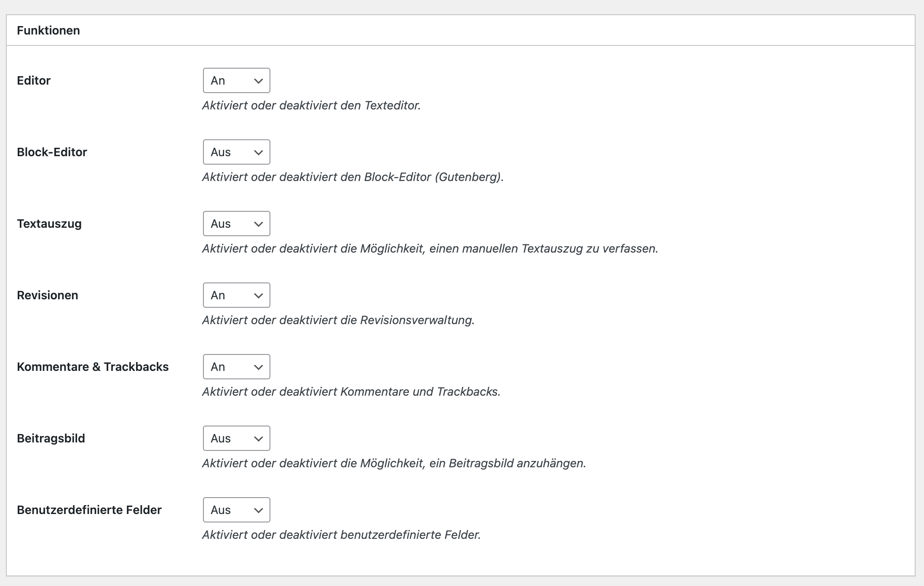Click the Editor field label

34,80
